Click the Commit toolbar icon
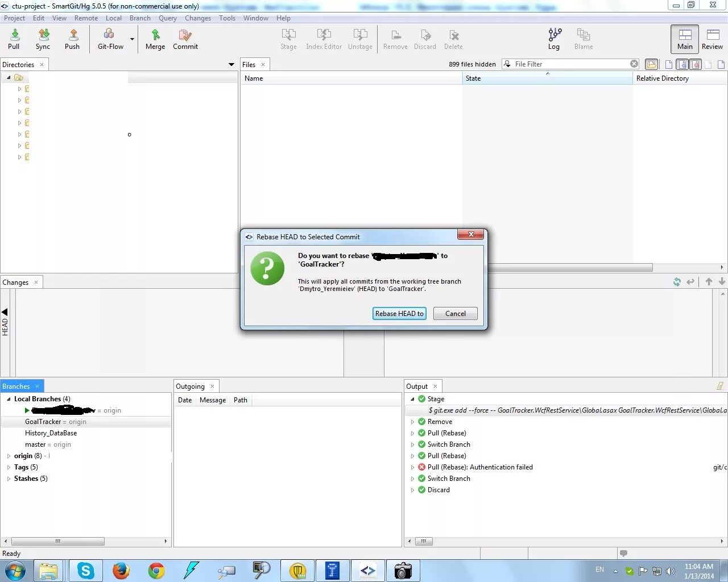Viewport: 728px width, 582px height. pos(185,39)
